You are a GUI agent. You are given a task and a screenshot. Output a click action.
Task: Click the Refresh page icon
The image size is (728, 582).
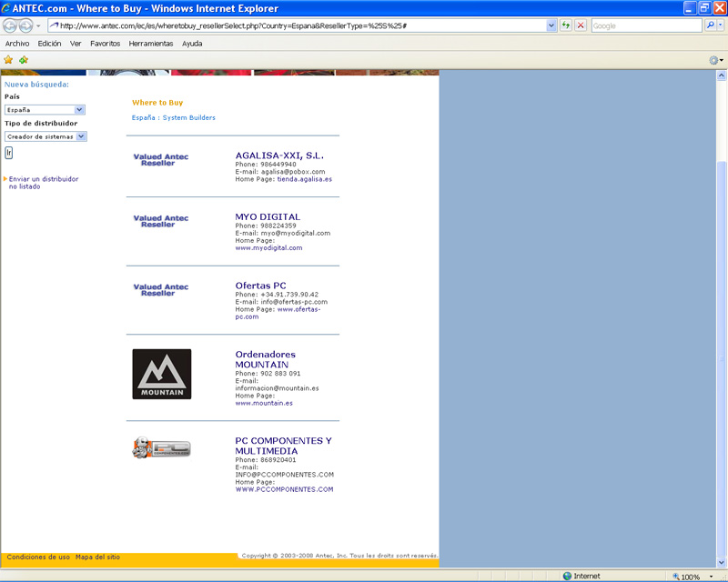(x=565, y=25)
